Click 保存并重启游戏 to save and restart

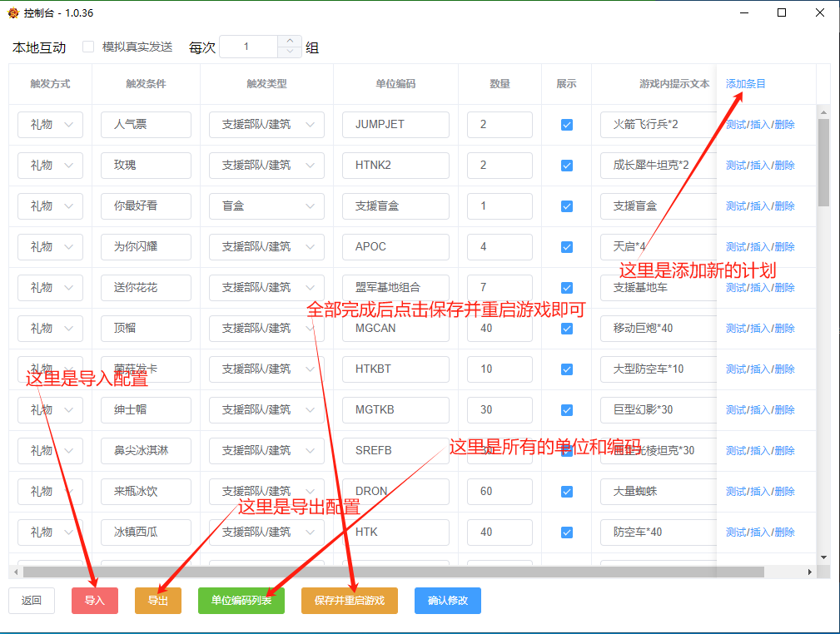349,600
